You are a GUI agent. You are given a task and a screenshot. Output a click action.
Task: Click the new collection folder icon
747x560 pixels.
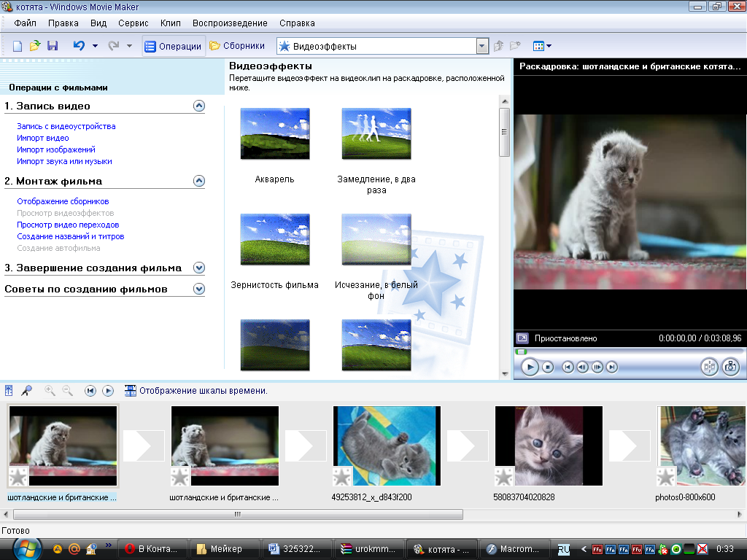(x=515, y=46)
